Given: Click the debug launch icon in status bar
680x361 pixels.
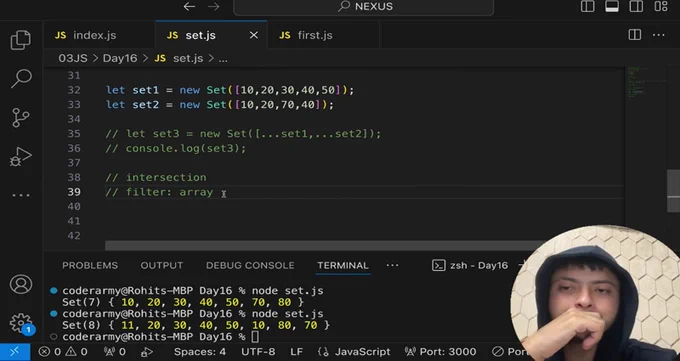Looking at the screenshot, I should 147,351.
